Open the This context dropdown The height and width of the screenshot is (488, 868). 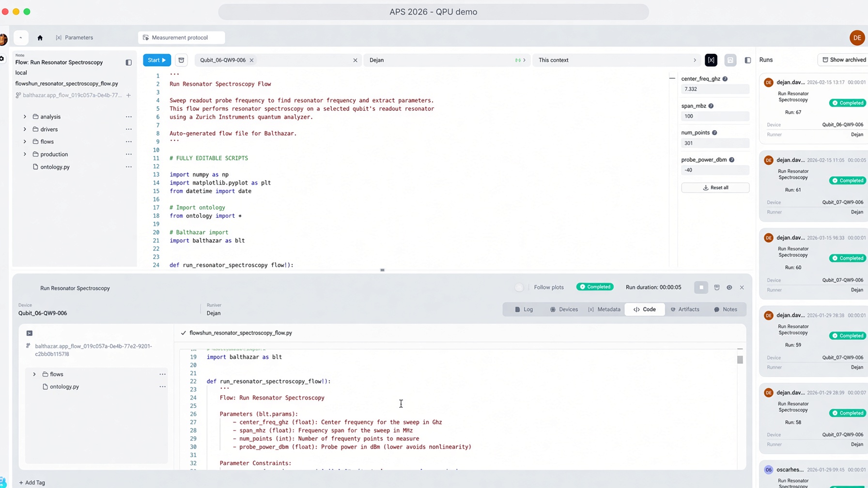[617, 60]
